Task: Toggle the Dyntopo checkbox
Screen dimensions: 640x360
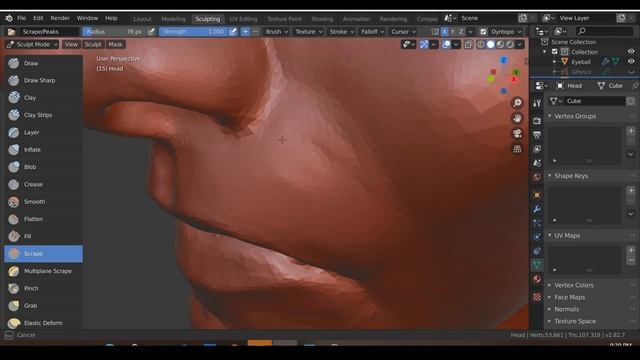Action: tap(483, 32)
